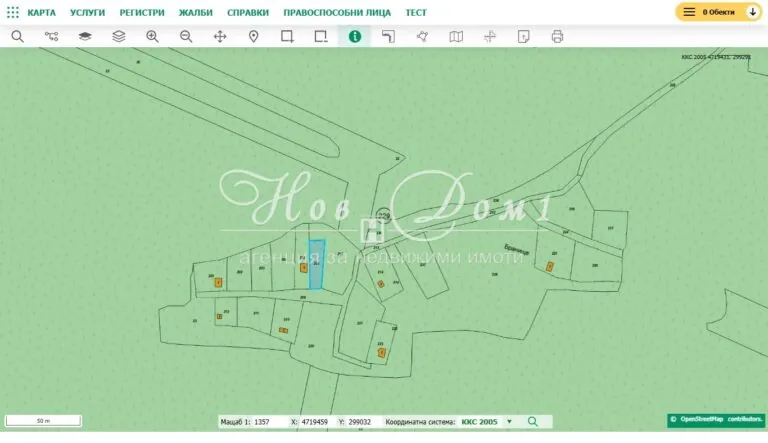The image size is (768, 443).
Task: Open the OpenStreetMap contributors link
Action: [x=716, y=419]
